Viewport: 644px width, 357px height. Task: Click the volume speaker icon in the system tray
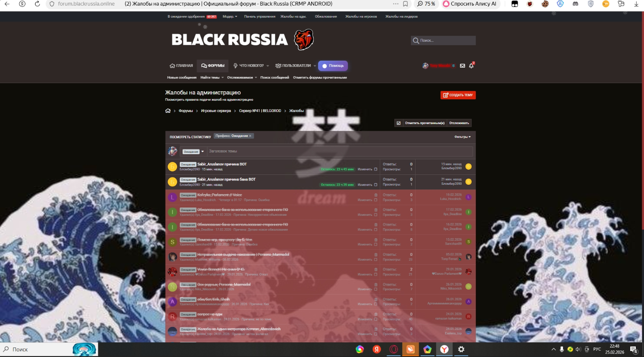[578, 349]
